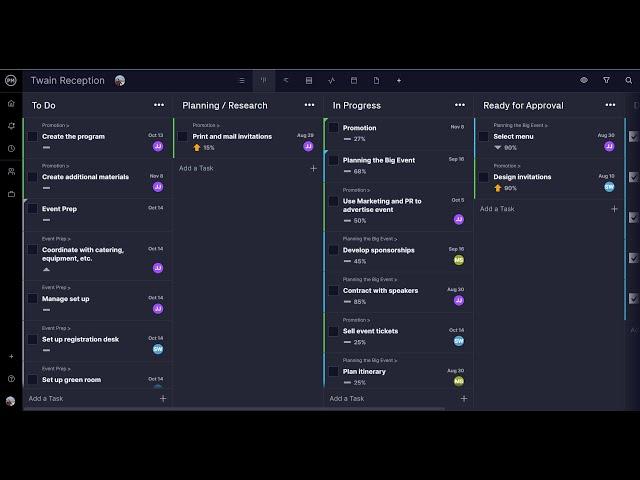
Task: Open Ready for Approval column options menu
Action: pyautogui.click(x=610, y=105)
